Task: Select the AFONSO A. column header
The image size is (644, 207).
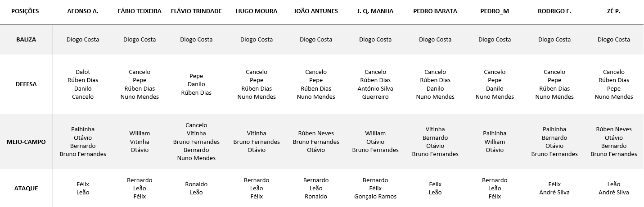Action: tap(83, 11)
